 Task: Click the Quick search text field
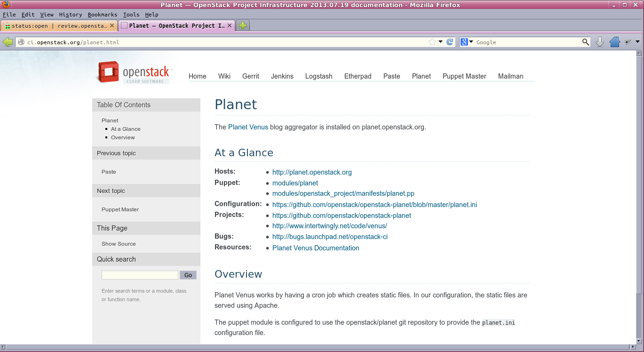tap(140, 275)
